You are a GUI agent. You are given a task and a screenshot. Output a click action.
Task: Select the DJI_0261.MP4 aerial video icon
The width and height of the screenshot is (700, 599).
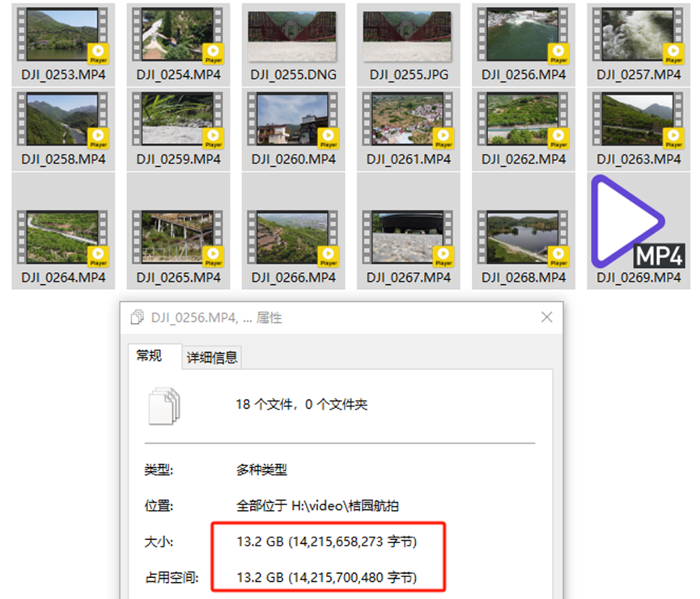pyautogui.click(x=408, y=121)
